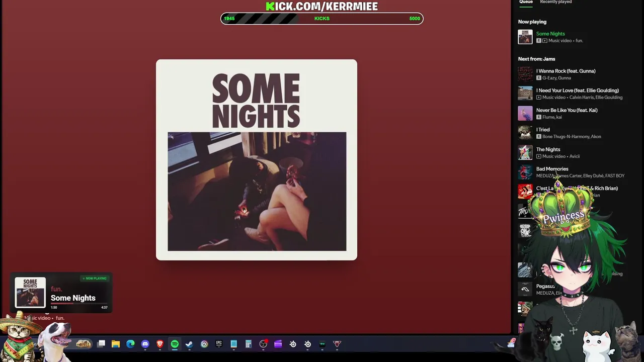644x362 pixels.
Task: Click the Never Be Like You album thumbnail
Action: point(525,113)
